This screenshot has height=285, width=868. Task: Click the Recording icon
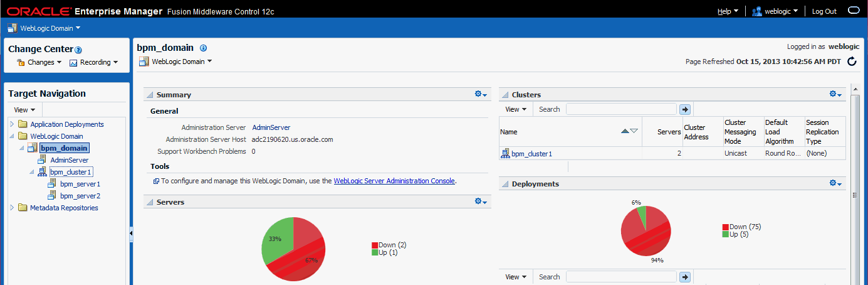click(x=73, y=63)
